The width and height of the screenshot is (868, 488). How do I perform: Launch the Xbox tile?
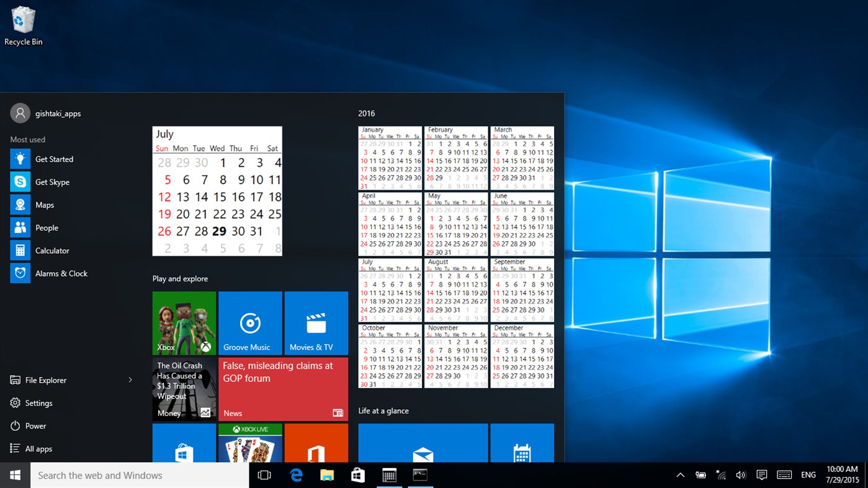point(184,322)
